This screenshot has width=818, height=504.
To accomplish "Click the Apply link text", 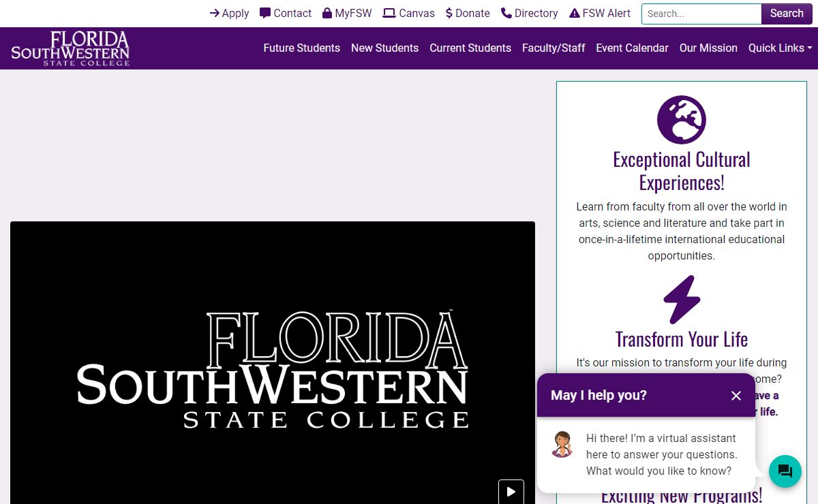I will click(x=236, y=14).
